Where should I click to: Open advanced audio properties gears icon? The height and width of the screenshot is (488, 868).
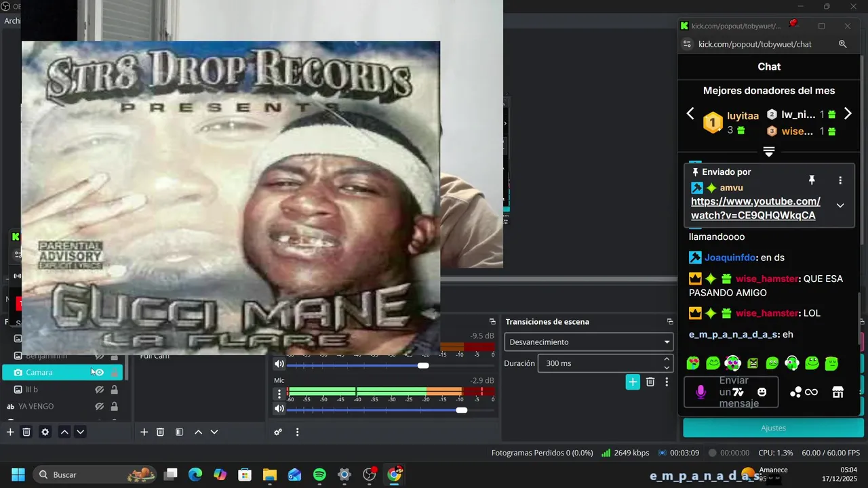[x=278, y=432]
